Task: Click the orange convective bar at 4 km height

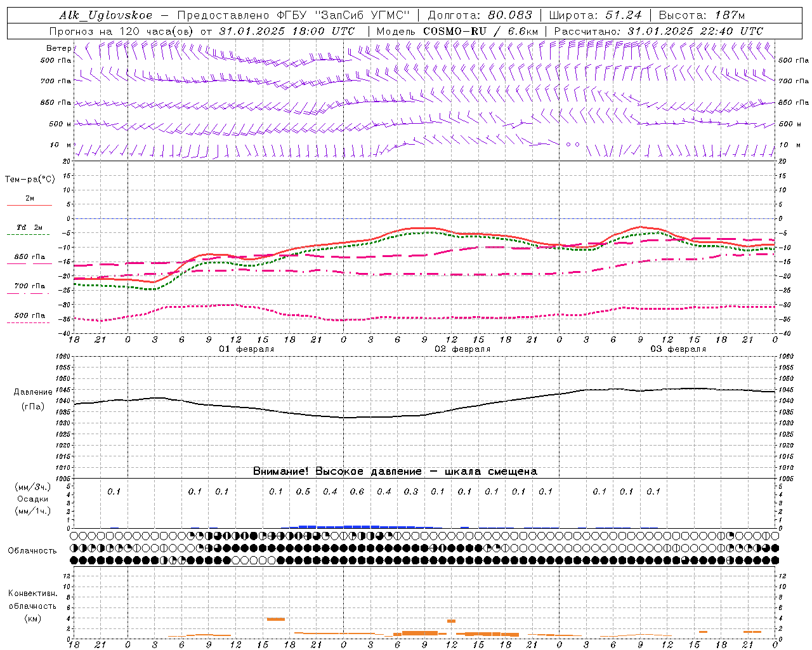Action: (x=275, y=619)
